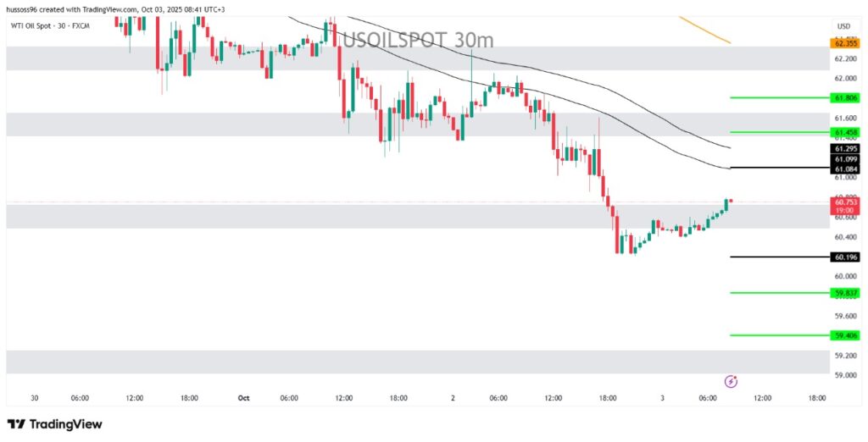
Task: Select the green 59.837 price level tag
Action: click(x=846, y=293)
